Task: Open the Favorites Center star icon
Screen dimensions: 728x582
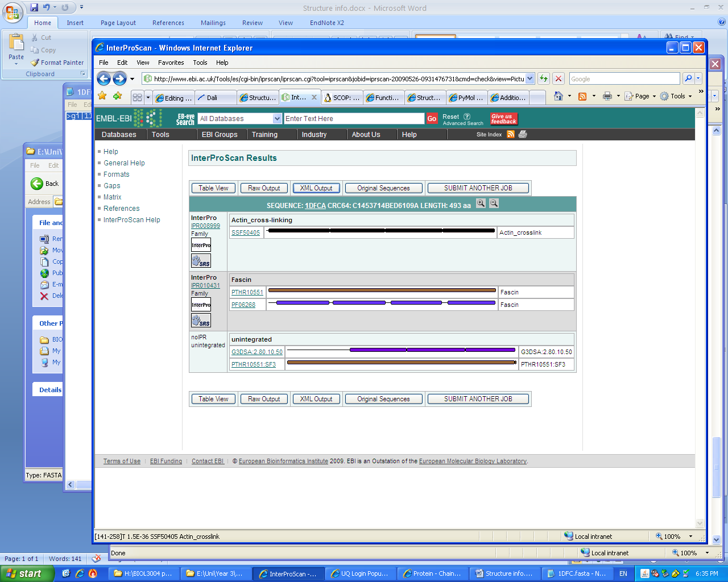Action: [102, 96]
